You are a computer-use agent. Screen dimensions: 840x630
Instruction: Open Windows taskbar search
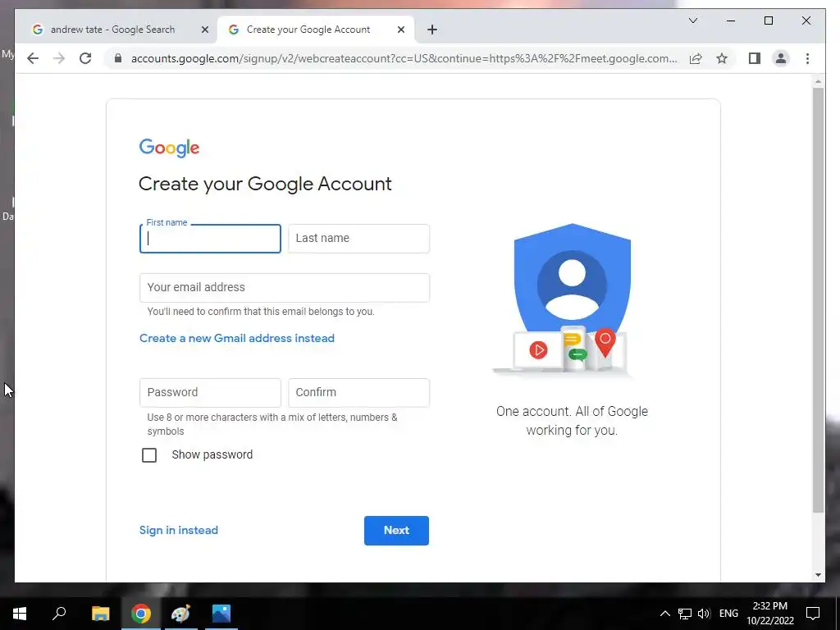59,614
